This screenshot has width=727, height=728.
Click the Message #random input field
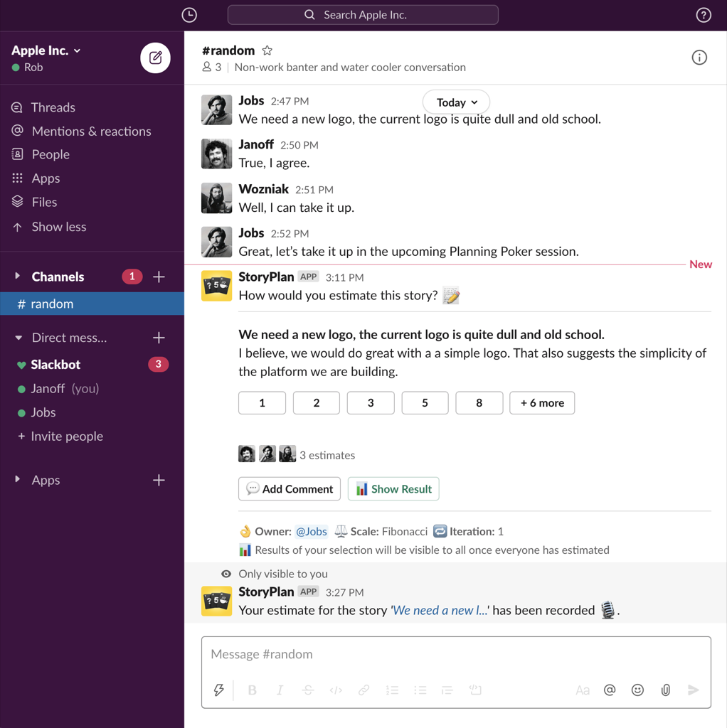(455, 654)
